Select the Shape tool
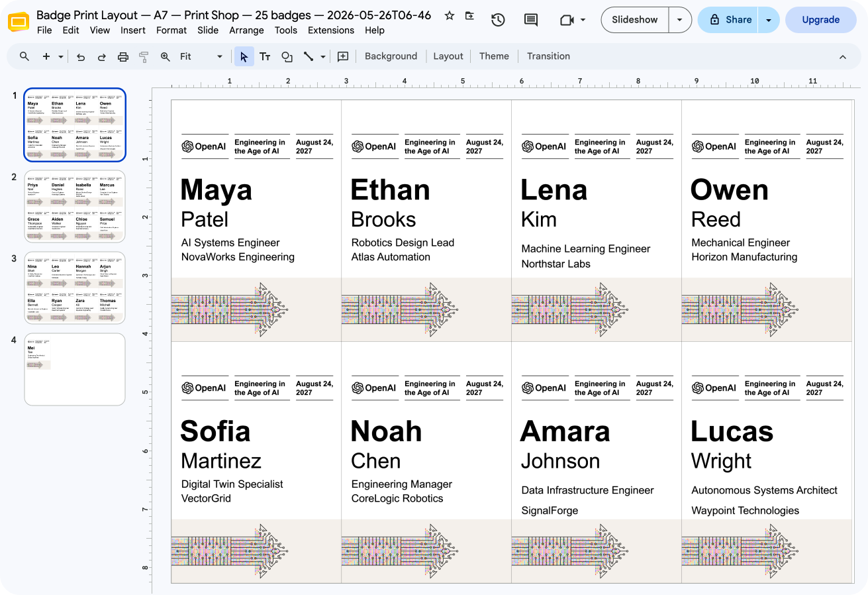 pyautogui.click(x=287, y=56)
